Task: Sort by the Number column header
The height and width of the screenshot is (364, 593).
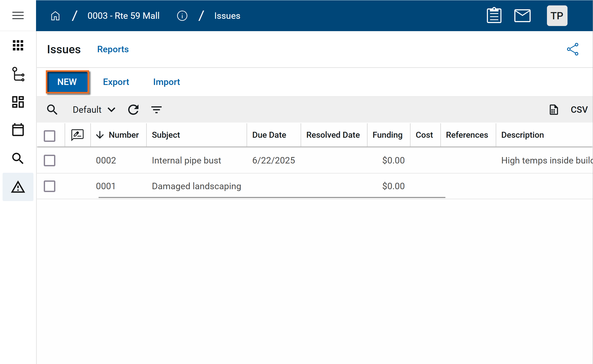Action: click(124, 135)
